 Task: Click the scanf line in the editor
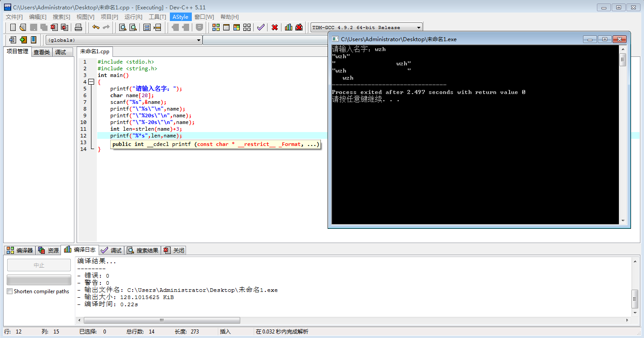[138, 102]
